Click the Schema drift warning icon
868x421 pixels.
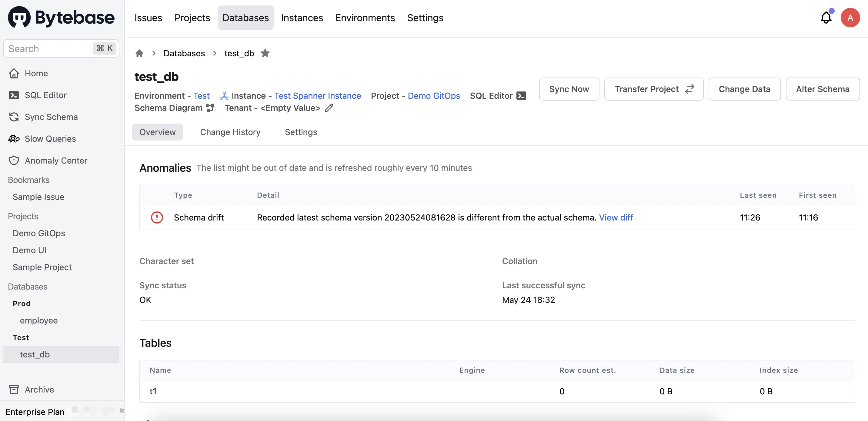pos(157,217)
